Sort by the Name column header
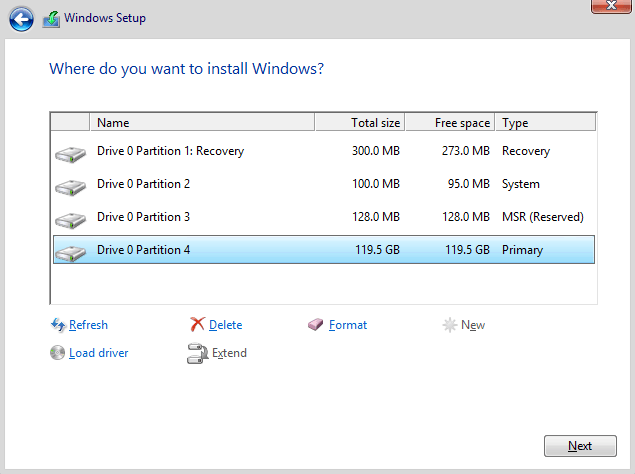Image resolution: width=635 pixels, height=474 pixels. pos(200,123)
